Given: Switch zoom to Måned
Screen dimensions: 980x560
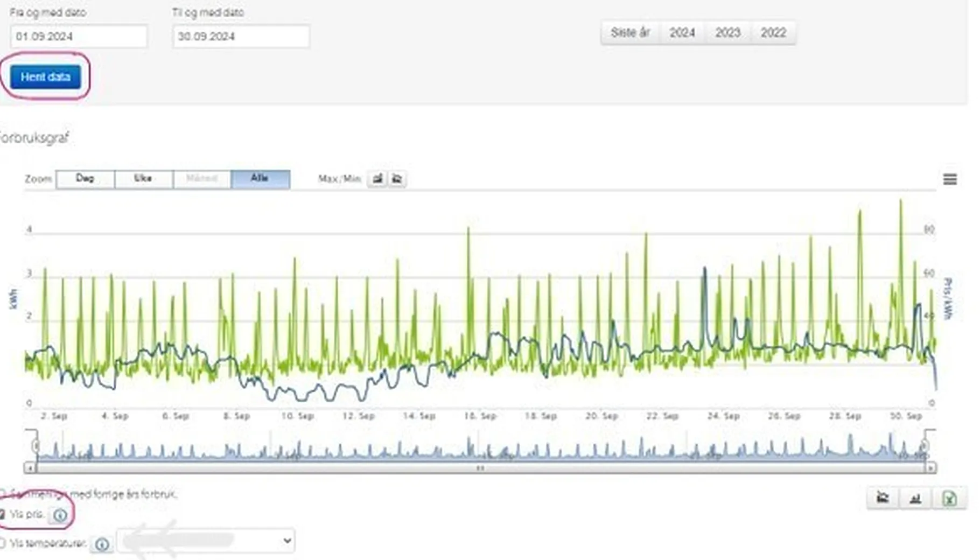Looking at the screenshot, I should pos(202,179).
